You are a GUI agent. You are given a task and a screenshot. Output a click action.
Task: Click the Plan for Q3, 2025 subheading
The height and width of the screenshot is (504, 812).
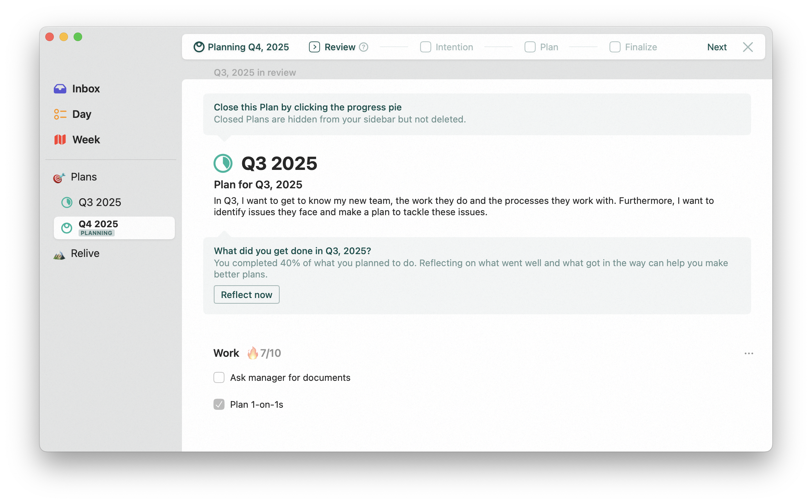(258, 184)
